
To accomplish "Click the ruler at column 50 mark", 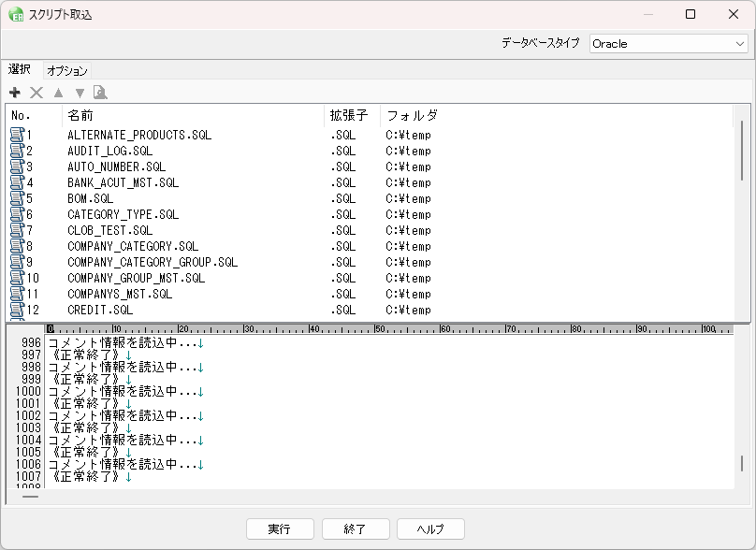I will point(379,328).
